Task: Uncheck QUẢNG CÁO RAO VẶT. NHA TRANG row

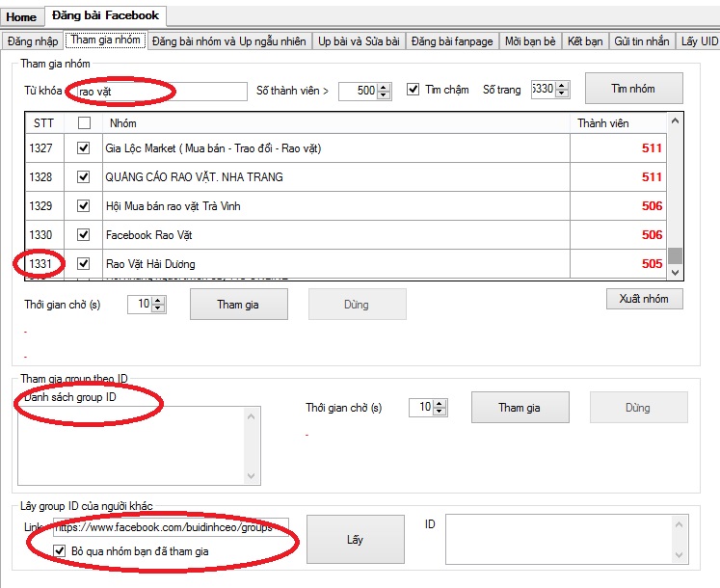Action: click(x=83, y=176)
